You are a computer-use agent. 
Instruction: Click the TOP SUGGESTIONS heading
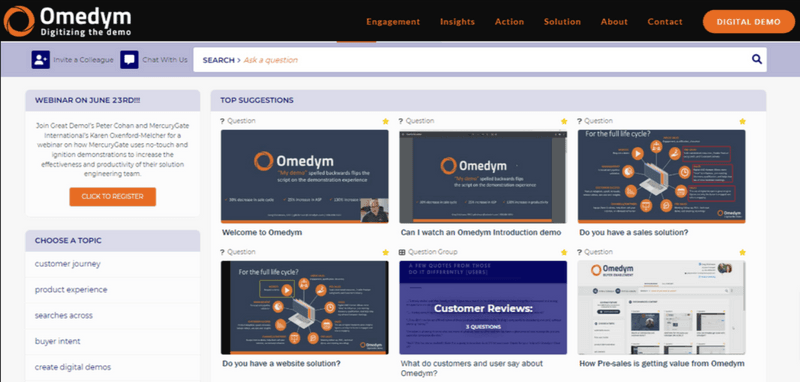(x=257, y=100)
